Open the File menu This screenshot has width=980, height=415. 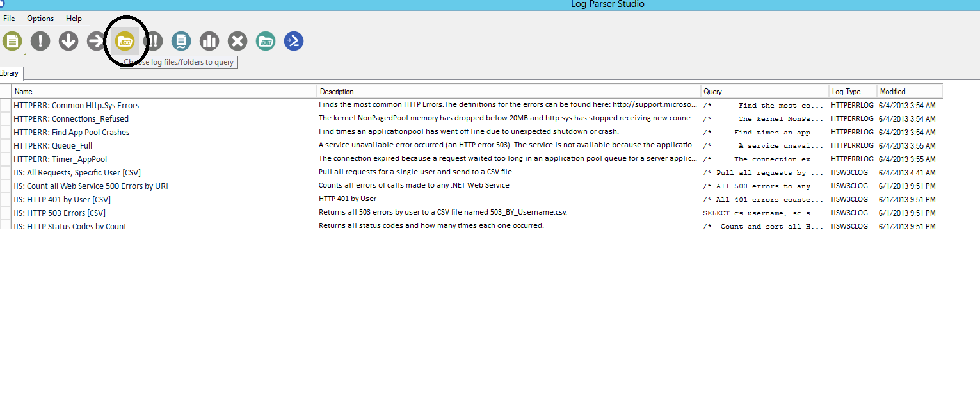(x=9, y=19)
